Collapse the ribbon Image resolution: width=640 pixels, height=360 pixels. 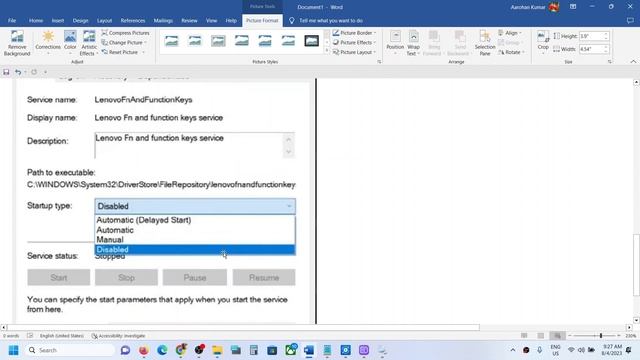coord(633,62)
